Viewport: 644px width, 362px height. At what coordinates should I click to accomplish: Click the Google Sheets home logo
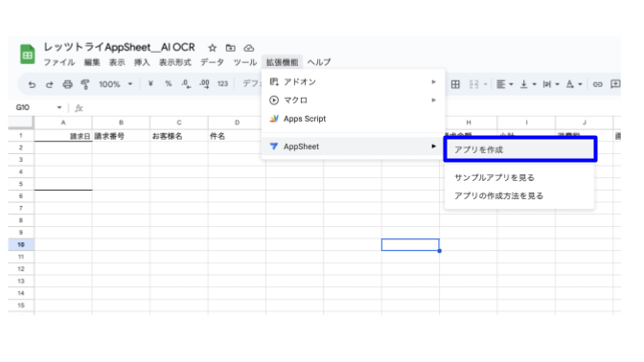coord(28,55)
